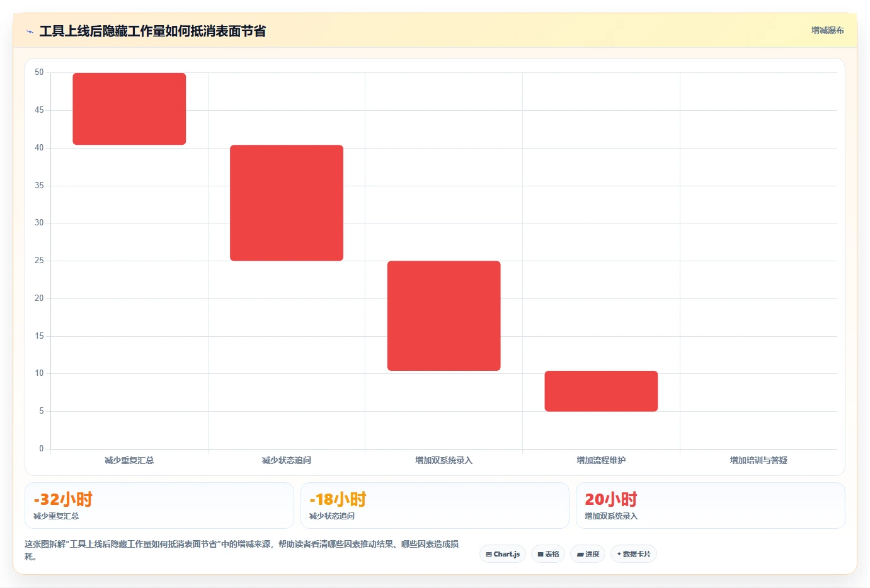Select the Chart.js tag chip
Screen dimensions: 870x588
tap(503, 554)
